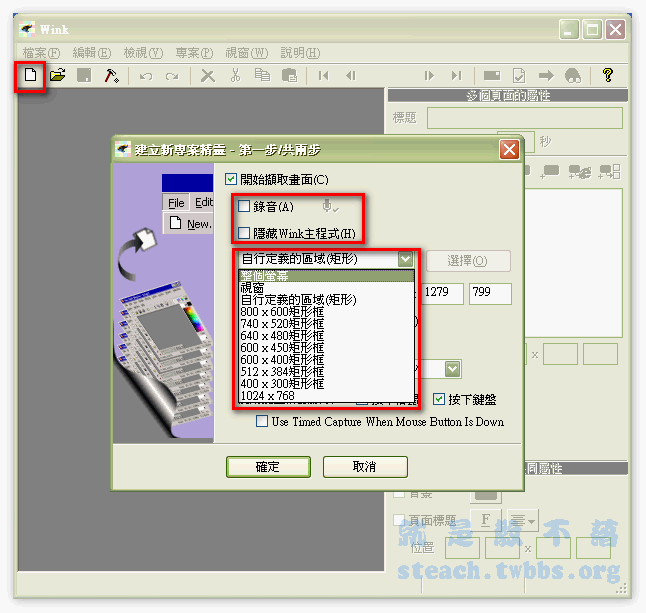Screen dimensions: 646x613
Task: Click the Open project folder icon
Action: click(58, 76)
